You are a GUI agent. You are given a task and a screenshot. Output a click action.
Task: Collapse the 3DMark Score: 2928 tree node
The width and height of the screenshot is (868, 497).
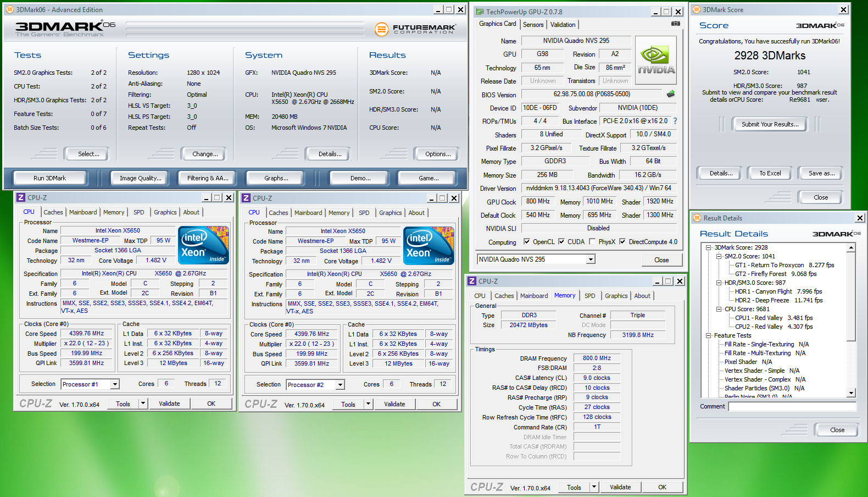click(x=709, y=247)
